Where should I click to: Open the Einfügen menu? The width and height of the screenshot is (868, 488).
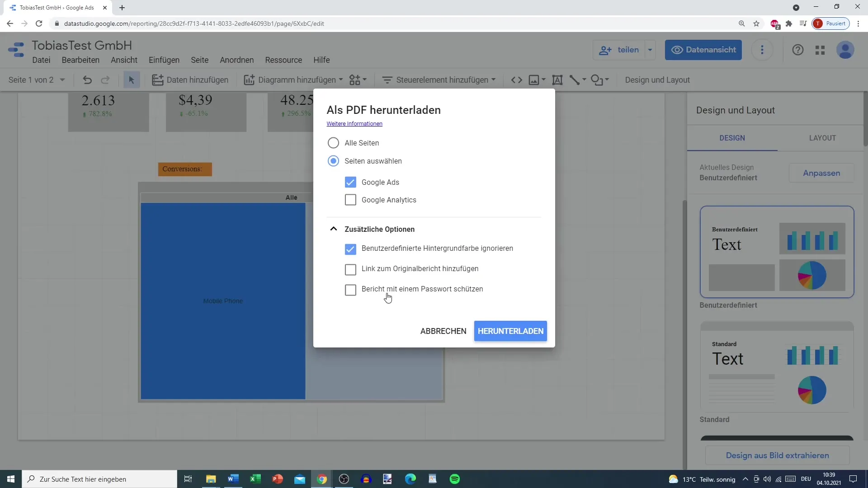(164, 60)
